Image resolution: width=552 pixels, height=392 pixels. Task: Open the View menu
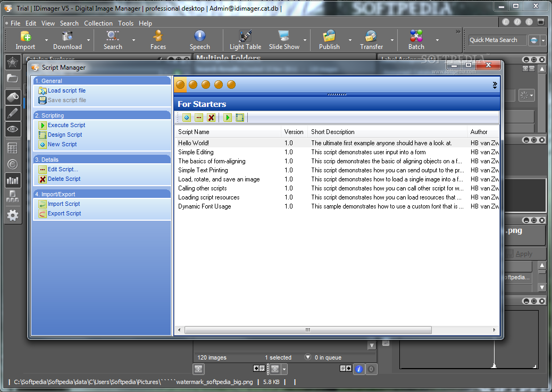(48, 23)
